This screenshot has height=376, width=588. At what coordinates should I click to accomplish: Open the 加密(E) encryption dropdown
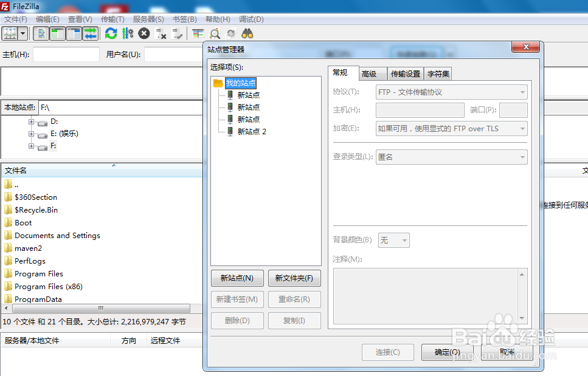click(x=452, y=128)
